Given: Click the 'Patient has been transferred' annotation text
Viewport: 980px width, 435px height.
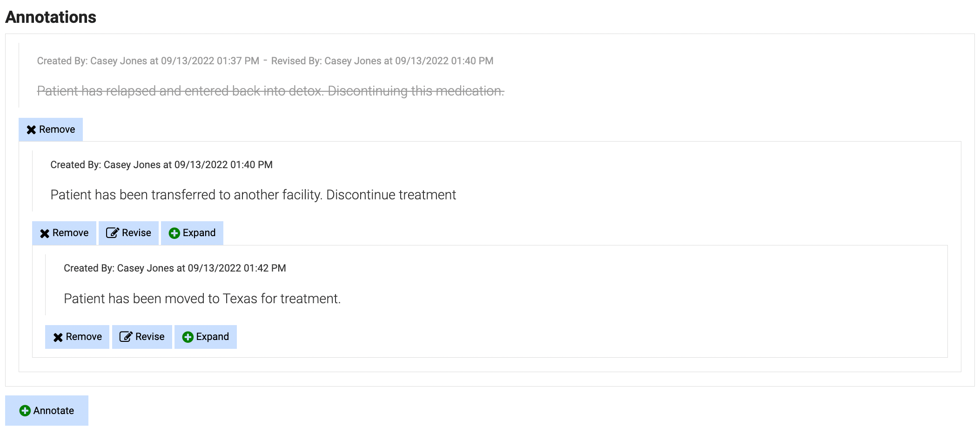Looking at the screenshot, I should click(x=253, y=195).
